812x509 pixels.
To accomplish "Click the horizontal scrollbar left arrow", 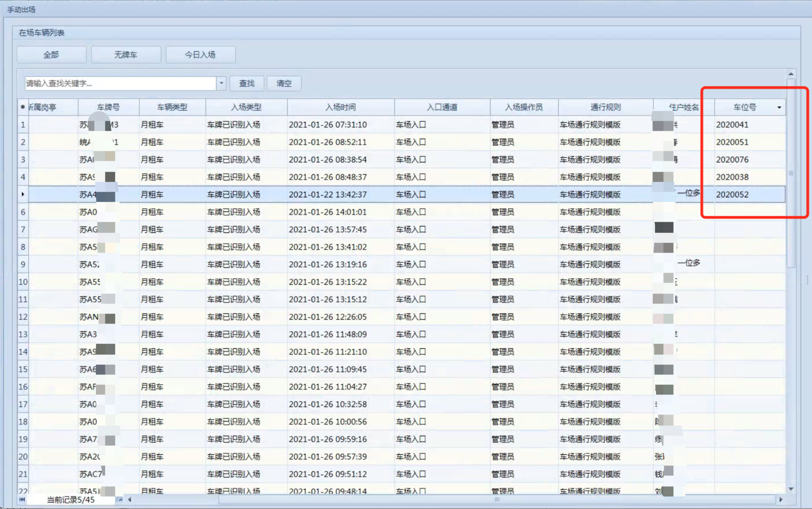I will pos(130,499).
